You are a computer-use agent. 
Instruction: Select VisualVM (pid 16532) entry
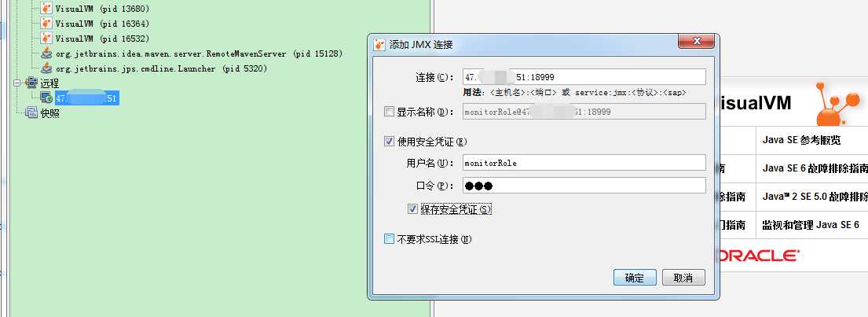(x=102, y=39)
